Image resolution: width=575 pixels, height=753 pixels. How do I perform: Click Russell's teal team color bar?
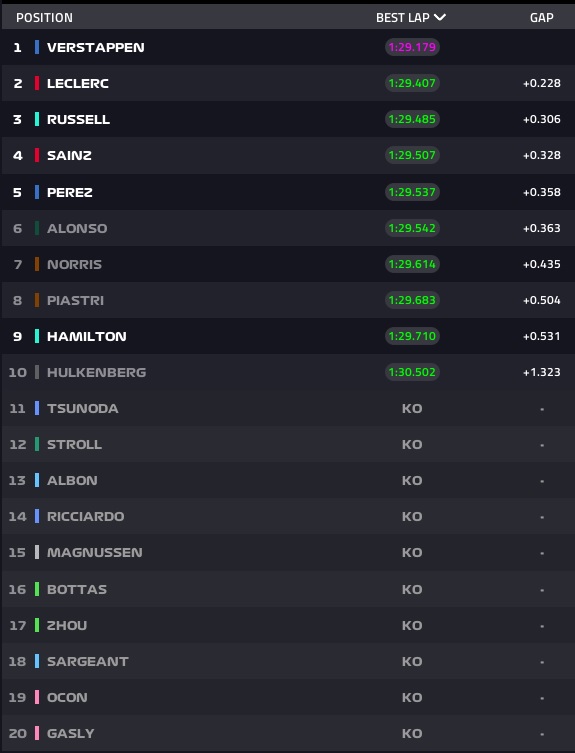pyautogui.click(x=37, y=119)
